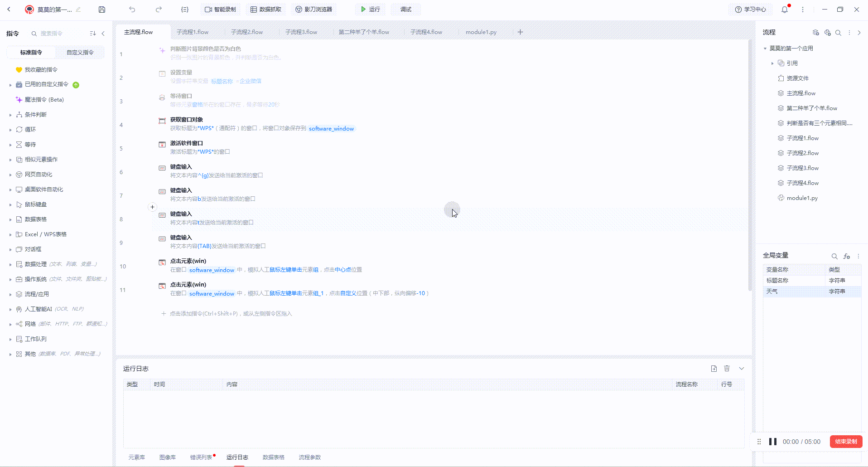Search global variables with magnifier icon
The width and height of the screenshot is (868, 467).
[834, 256]
